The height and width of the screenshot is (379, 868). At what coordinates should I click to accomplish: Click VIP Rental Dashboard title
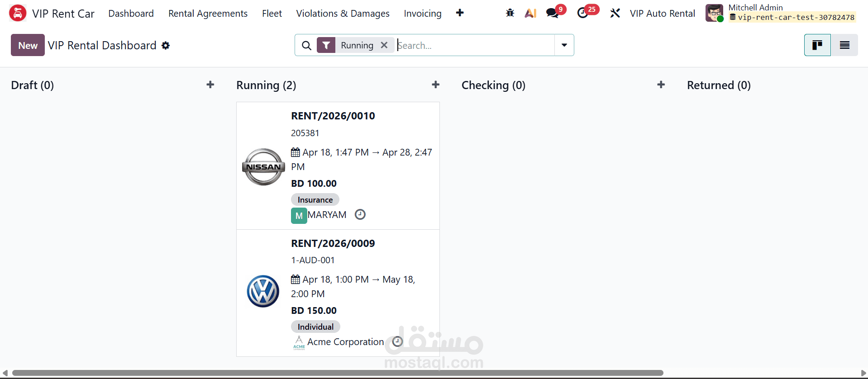[102, 45]
